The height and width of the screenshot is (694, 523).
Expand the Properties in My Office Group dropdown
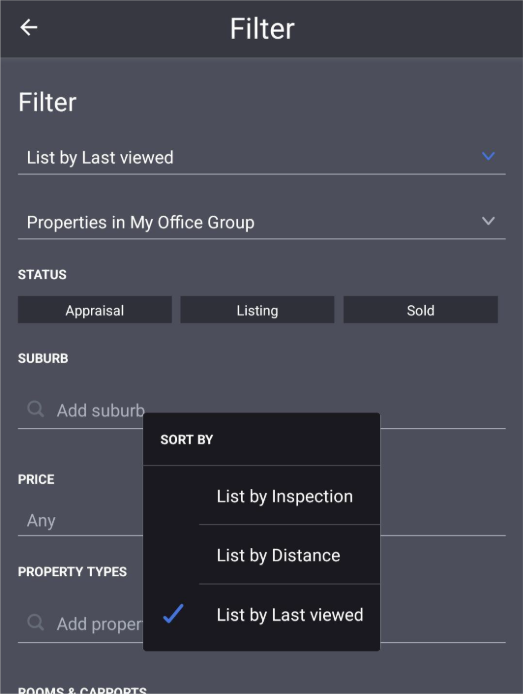(262, 222)
